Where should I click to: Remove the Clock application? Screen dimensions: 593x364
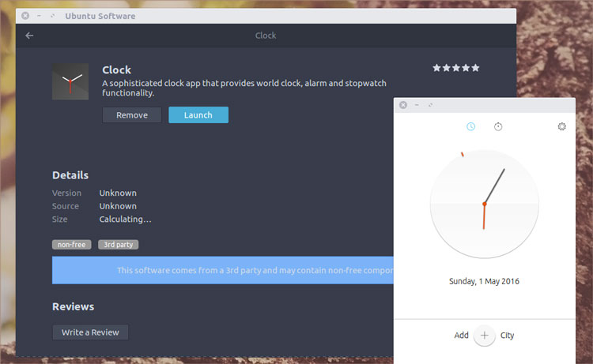pyautogui.click(x=131, y=114)
